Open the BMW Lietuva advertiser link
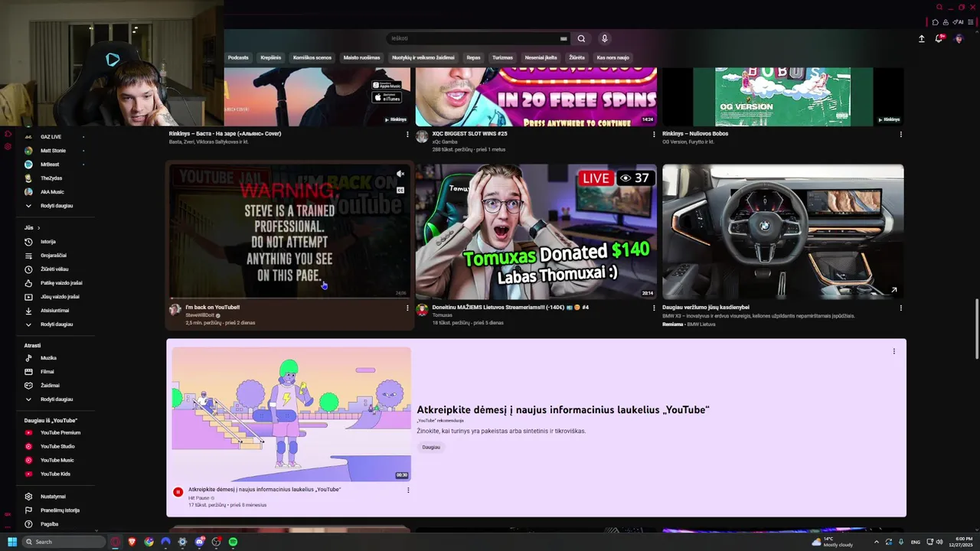 pyautogui.click(x=700, y=324)
